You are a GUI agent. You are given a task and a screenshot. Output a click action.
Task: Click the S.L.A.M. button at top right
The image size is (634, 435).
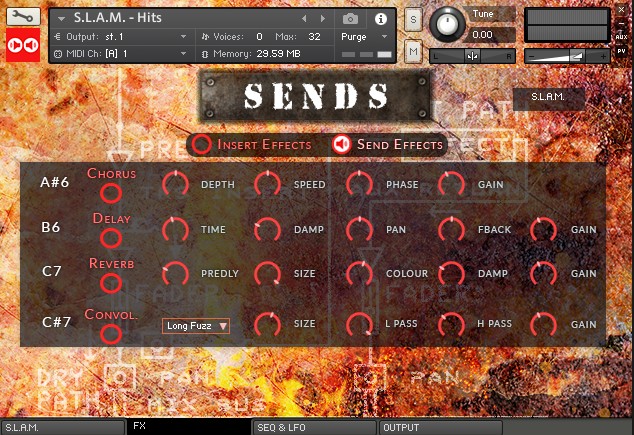(548, 97)
